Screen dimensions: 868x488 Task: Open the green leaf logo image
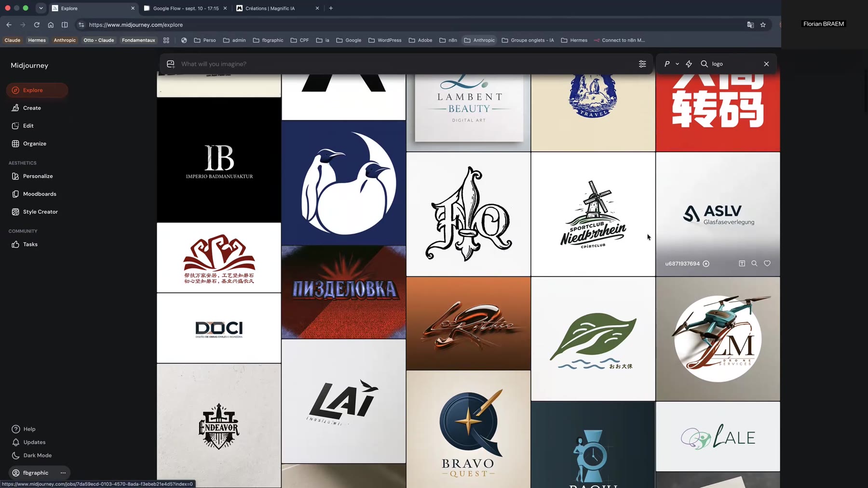click(593, 339)
